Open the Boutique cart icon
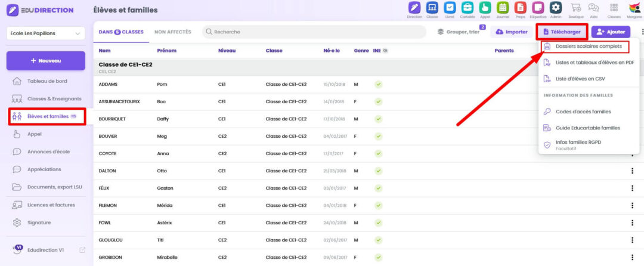Viewport: 644px width, 266px height. [575, 7]
